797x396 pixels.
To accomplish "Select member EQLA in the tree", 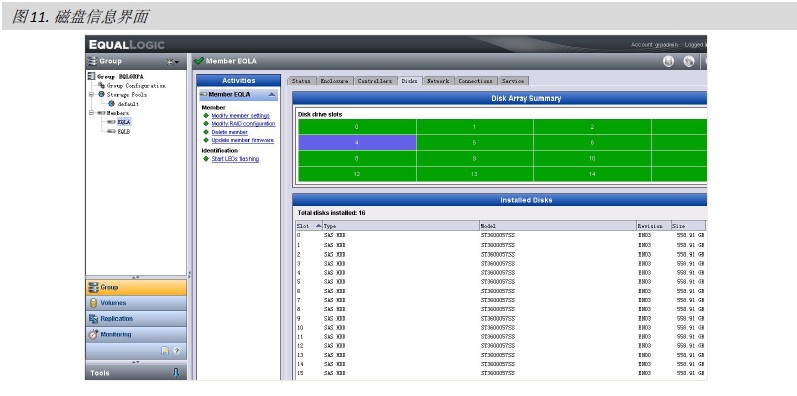I will [124, 122].
